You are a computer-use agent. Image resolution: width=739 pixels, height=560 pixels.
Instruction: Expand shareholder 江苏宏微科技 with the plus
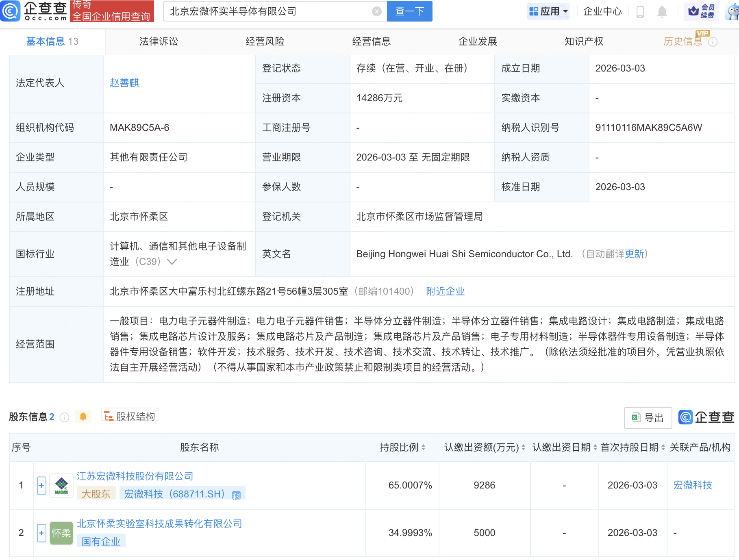[41, 485]
